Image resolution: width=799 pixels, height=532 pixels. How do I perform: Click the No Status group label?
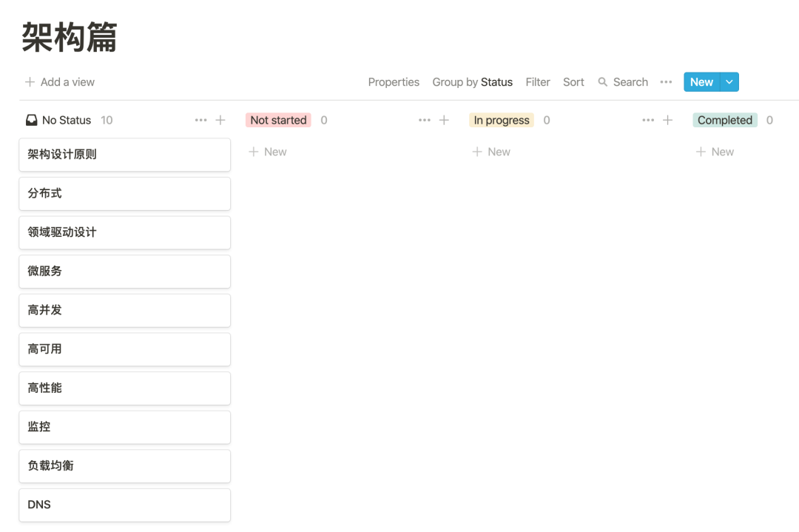67,121
